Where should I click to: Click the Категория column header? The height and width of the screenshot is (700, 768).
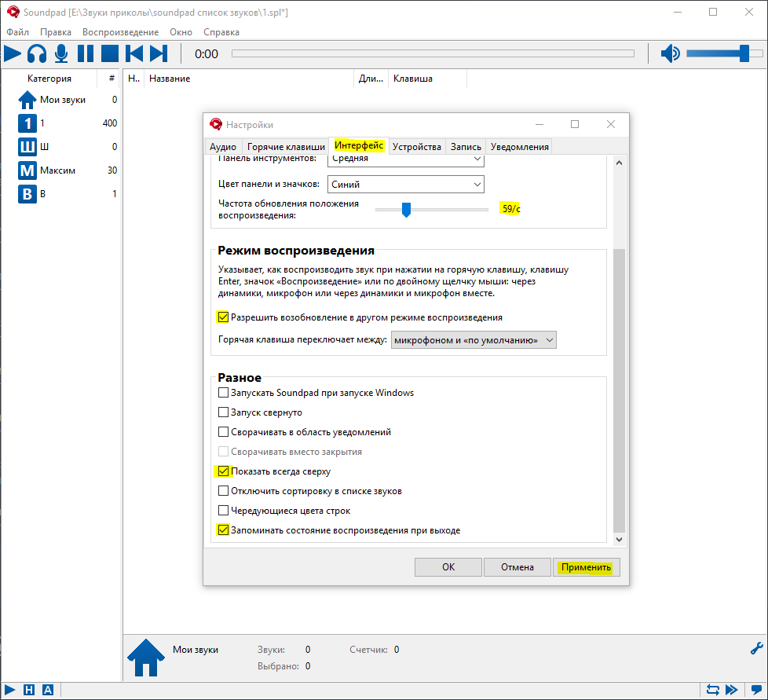tap(49, 79)
